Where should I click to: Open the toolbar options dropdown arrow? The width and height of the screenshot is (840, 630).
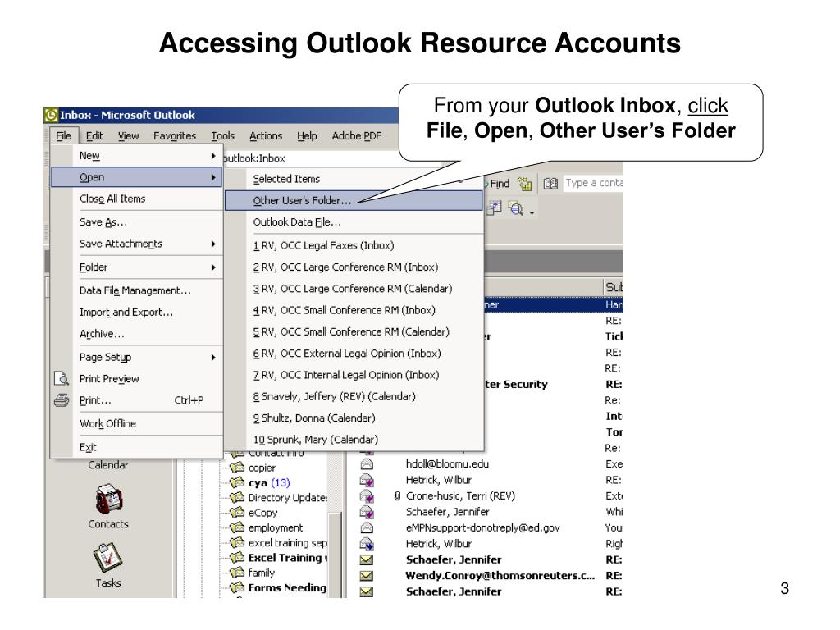click(x=532, y=212)
